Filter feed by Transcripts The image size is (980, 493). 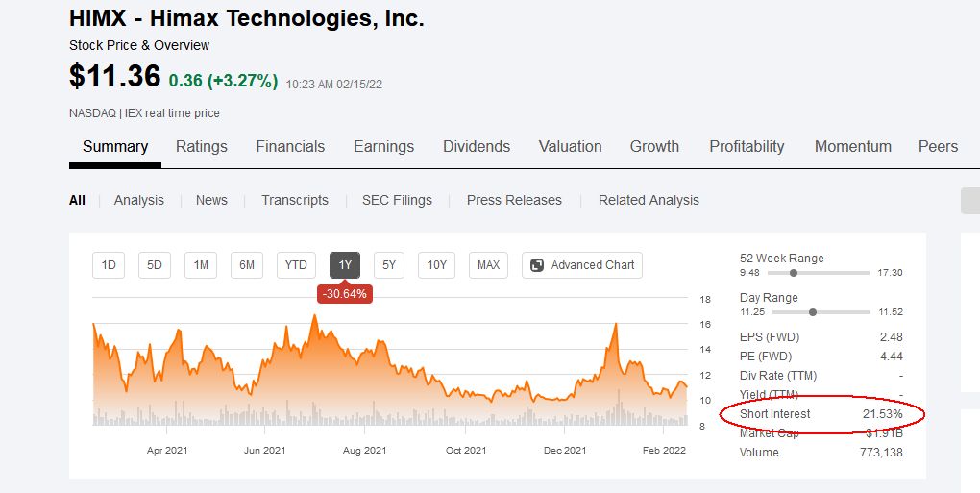click(295, 200)
